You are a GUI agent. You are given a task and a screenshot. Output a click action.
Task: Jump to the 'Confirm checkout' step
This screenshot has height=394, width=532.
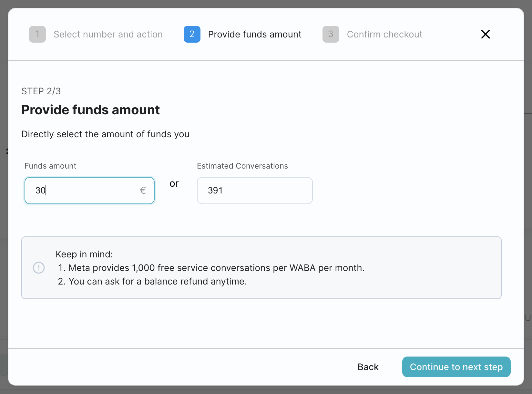(x=384, y=34)
